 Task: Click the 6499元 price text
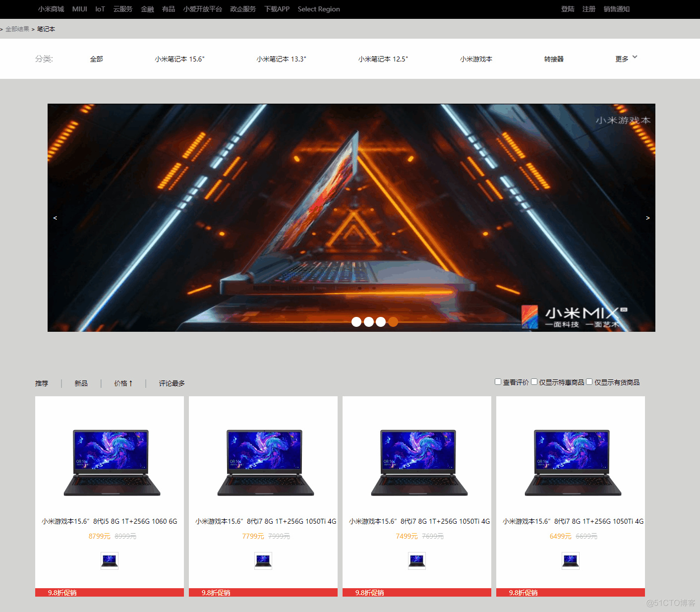point(560,536)
